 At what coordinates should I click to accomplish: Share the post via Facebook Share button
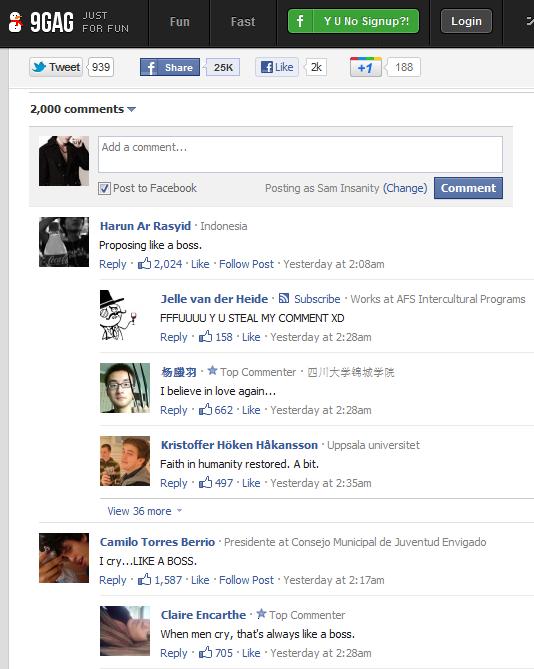pos(170,67)
